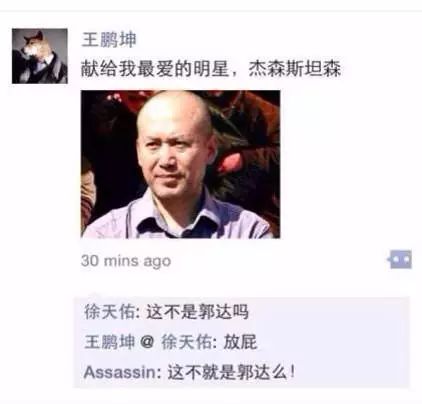Tap the words 杰森斯坦森 in the caption

point(295,69)
